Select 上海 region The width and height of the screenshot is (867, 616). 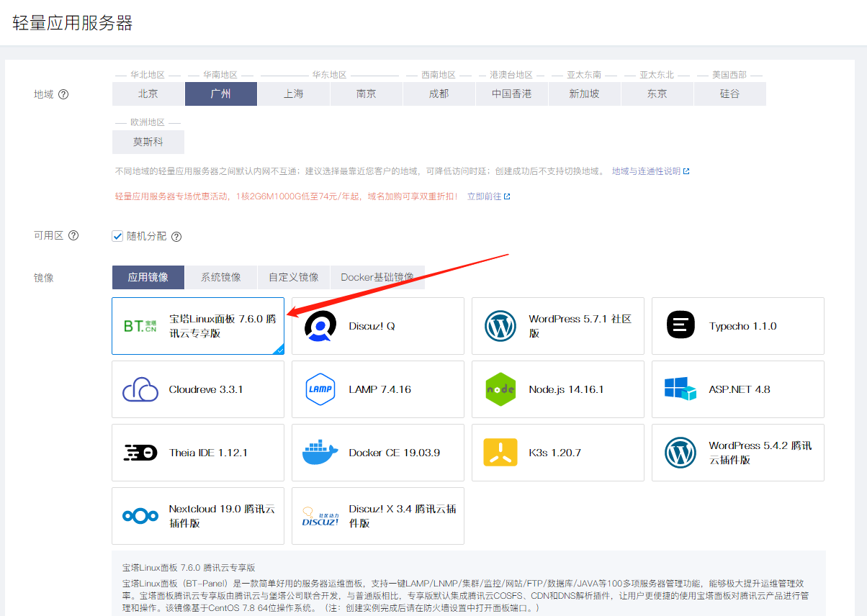click(x=294, y=94)
